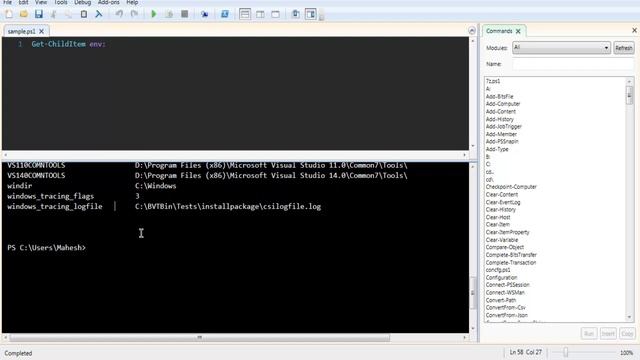Show the script pane on the right

pyautogui.click(x=260, y=14)
